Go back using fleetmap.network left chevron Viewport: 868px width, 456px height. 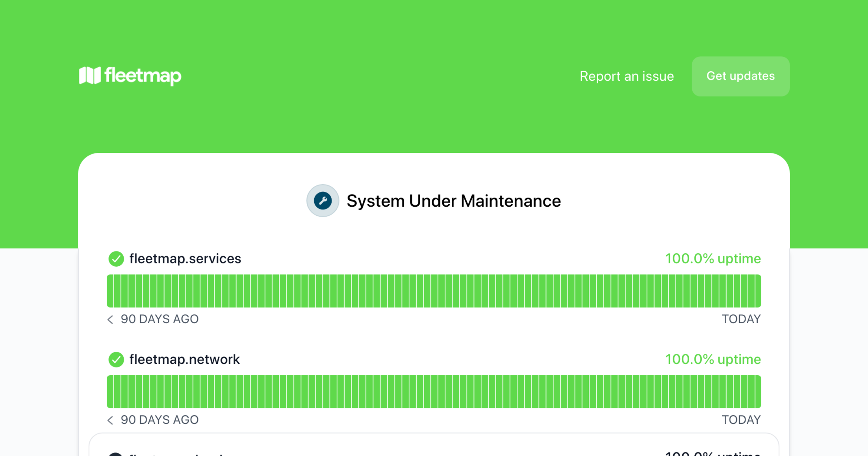[110, 420]
